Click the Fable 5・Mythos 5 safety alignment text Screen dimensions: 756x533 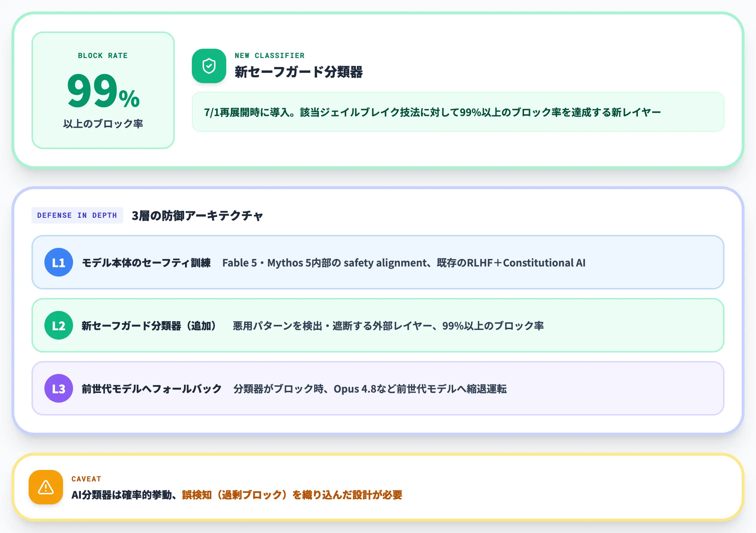[404, 263]
